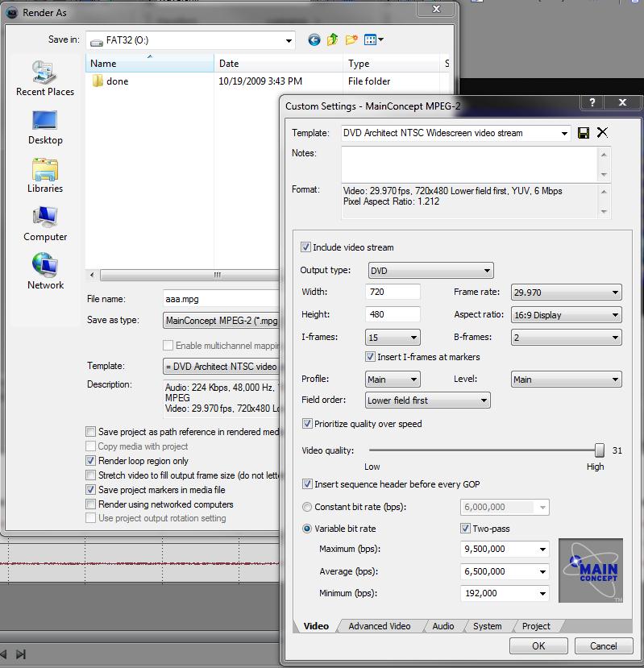
Task: Toggle Insert I-frames at markers
Action: (x=370, y=357)
